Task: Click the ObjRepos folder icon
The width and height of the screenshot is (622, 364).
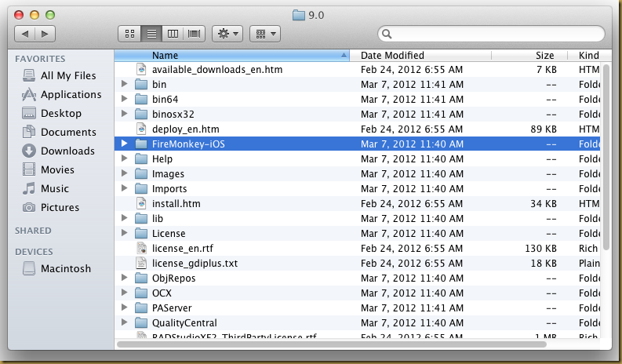Action: tap(141, 278)
